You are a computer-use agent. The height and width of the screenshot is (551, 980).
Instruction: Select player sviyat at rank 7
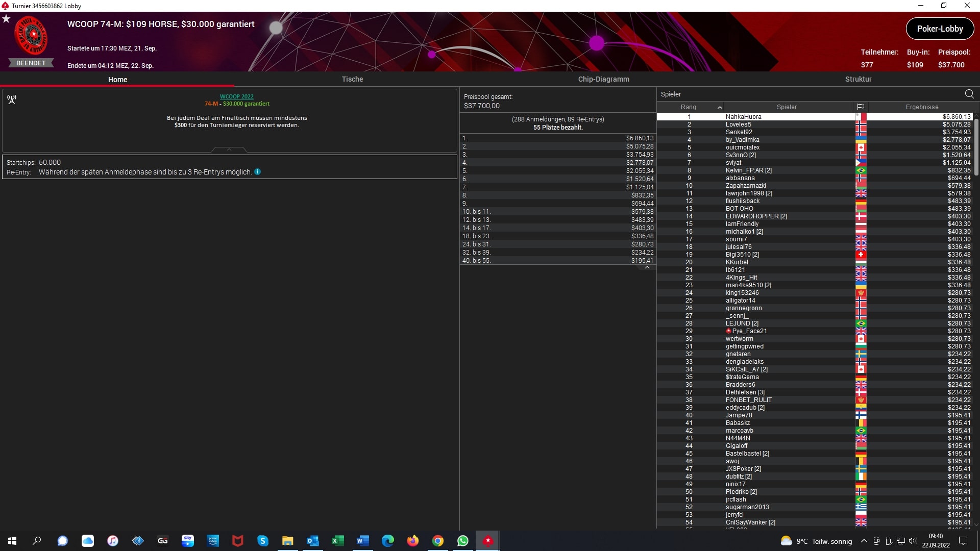[x=815, y=163]
